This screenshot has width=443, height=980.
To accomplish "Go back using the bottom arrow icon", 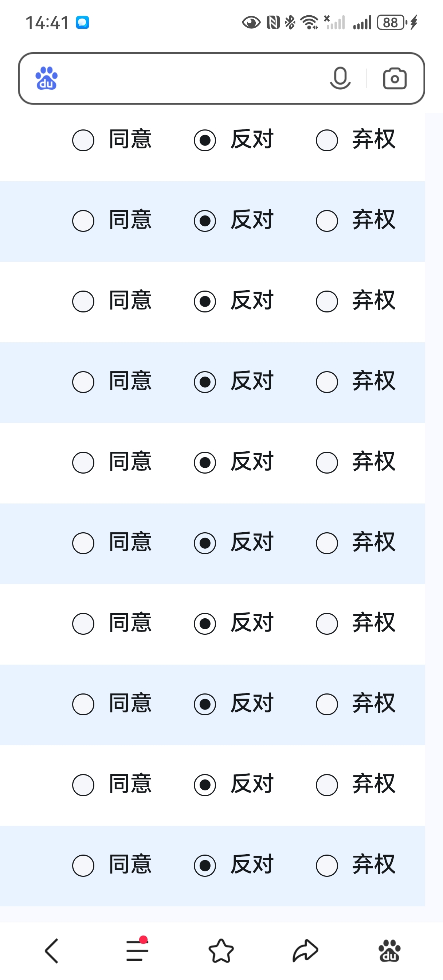I will point(52,951).
